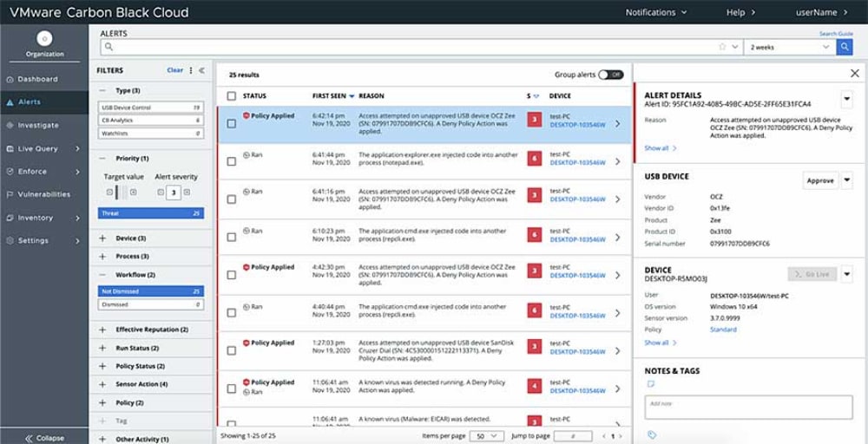The height and width of the screenshot is (444, 868).
Task: Decrease Alert severity with minus icon
Action: [161, 193]
